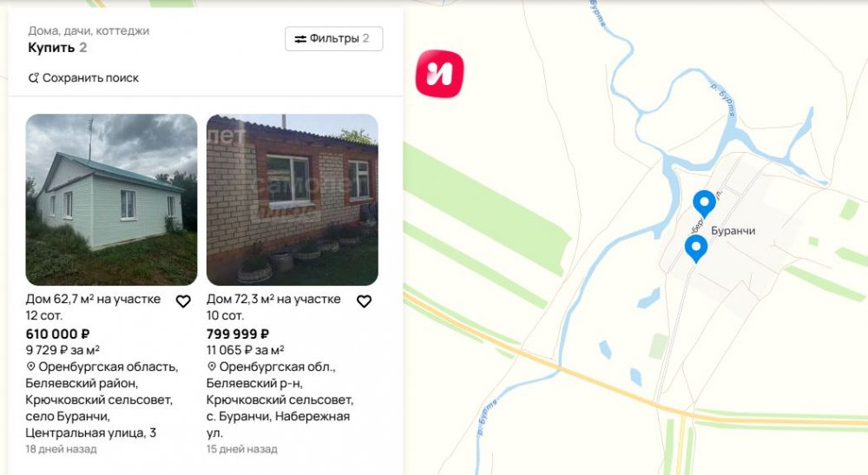This screenshot has height=475, width=868.
Task: Favorite the 799 999 ₽ house heart icon
Action: pyautogui.click(x=364, y=301)
